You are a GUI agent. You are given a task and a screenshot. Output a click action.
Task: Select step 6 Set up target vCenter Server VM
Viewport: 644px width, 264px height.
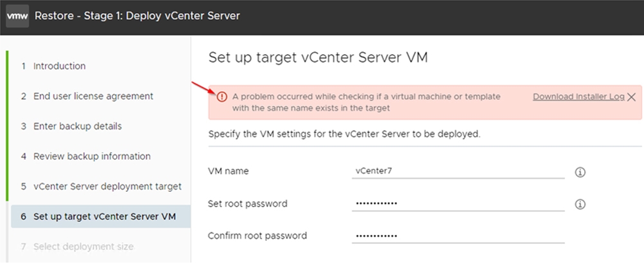[100, 216]
